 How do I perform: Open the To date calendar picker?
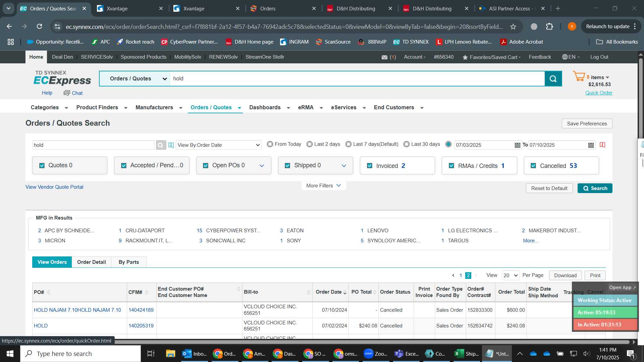point(591,145)
